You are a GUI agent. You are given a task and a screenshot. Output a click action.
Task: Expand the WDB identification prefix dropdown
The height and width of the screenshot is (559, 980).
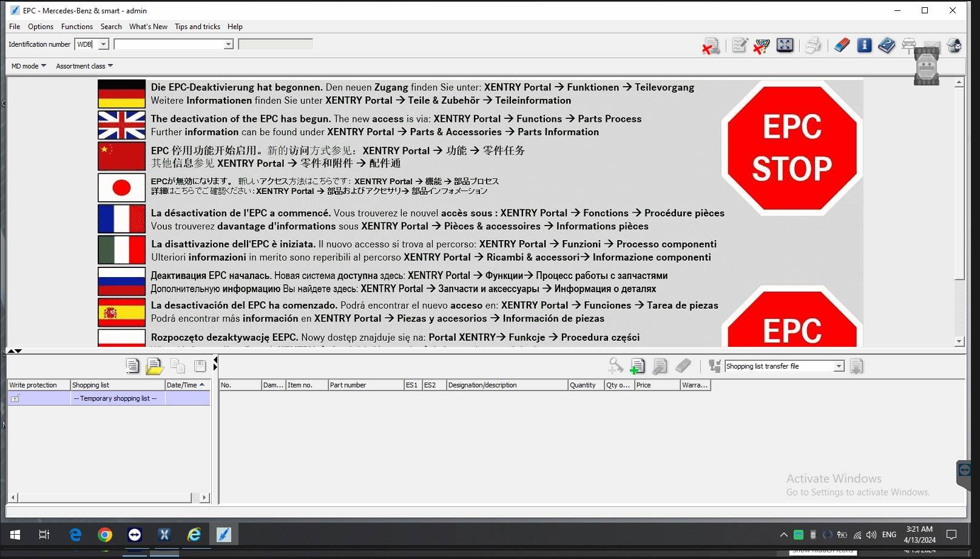click(x=103, y=44)
